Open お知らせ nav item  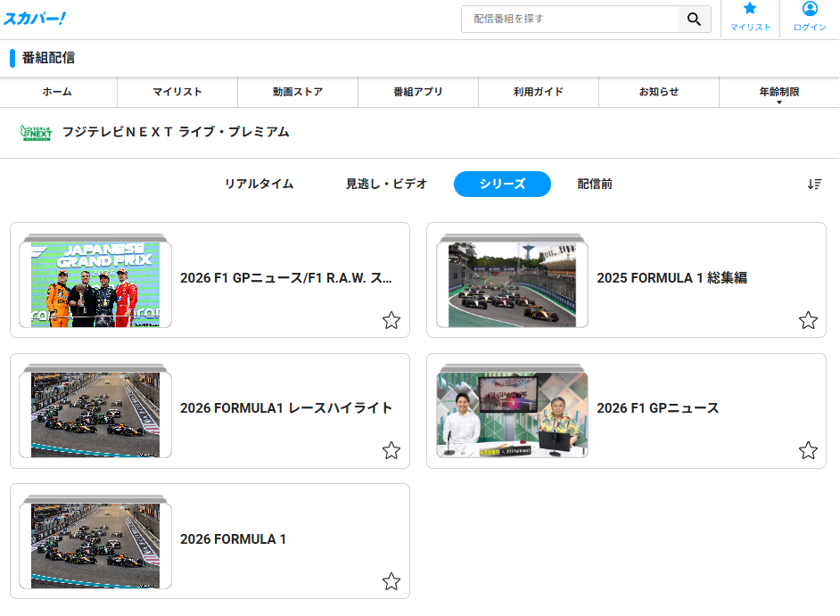[659, 92]
